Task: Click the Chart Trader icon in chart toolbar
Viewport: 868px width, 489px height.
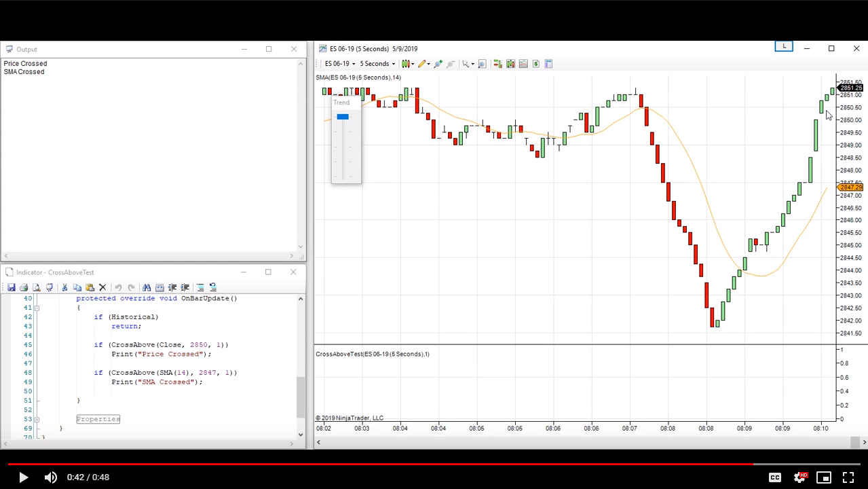Action: tap(497, 64)
